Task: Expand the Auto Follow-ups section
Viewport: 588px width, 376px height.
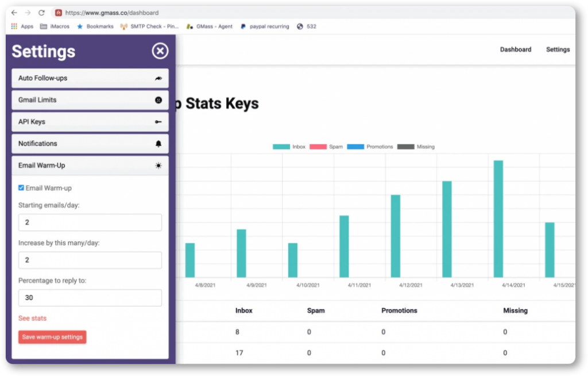Action: coord(90,78)
